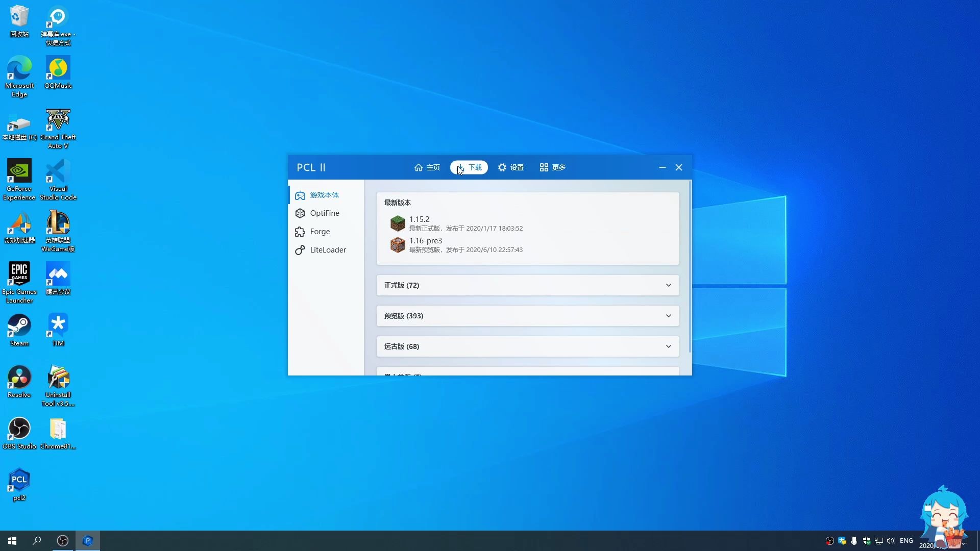This screenshot has width=980, height=551.
Task: Click the 1.16-pre3 command block icon
Action: (x=398, y=245)
